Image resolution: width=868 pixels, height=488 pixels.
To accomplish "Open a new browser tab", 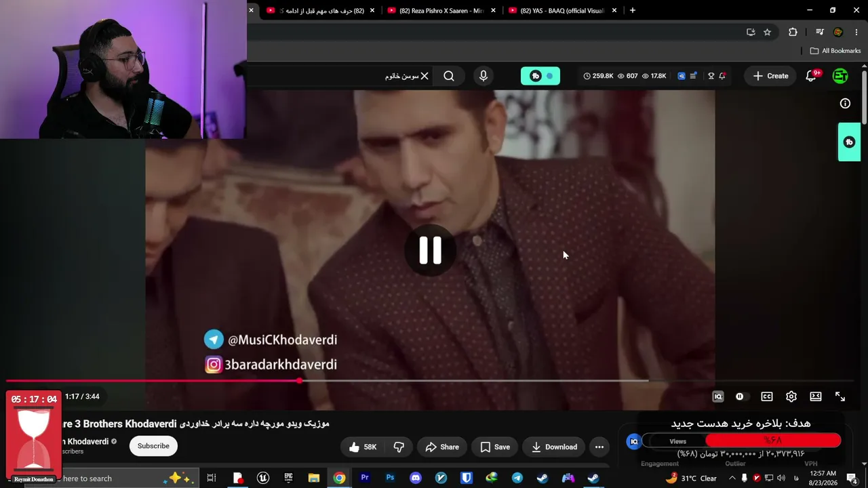I will [633, 10].
